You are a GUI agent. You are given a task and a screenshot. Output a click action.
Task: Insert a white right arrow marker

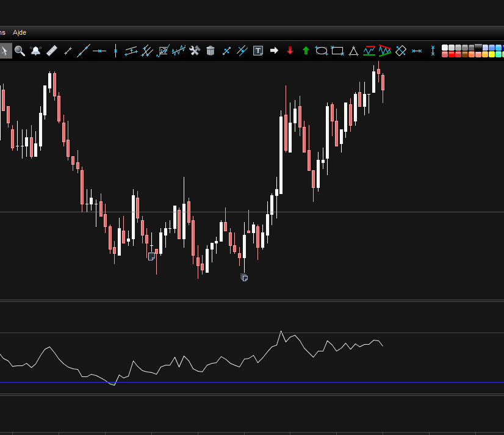coord(274,51)
